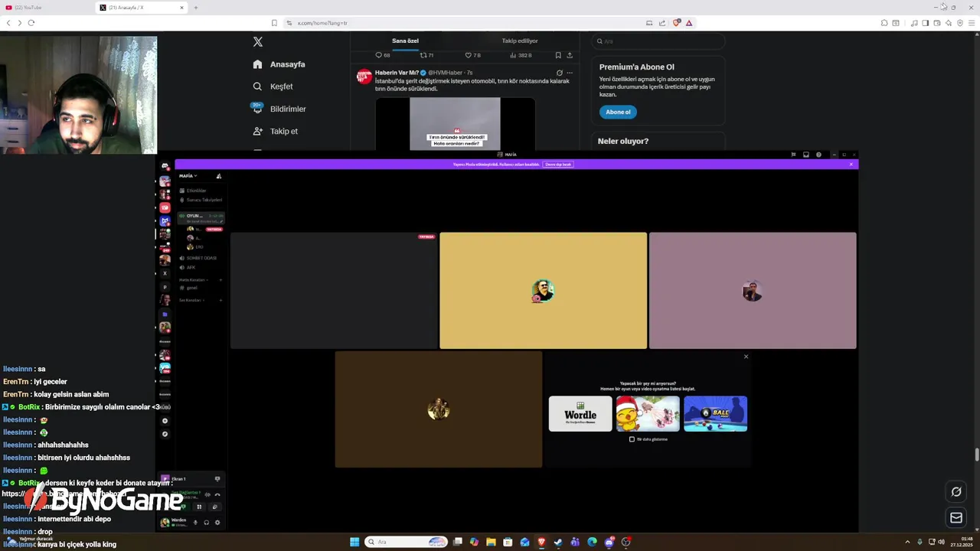Image resolution: width=980 pixels, height=551 pixels.
Task: Add channel to Ses Kanalları
Action: [220, 300]
